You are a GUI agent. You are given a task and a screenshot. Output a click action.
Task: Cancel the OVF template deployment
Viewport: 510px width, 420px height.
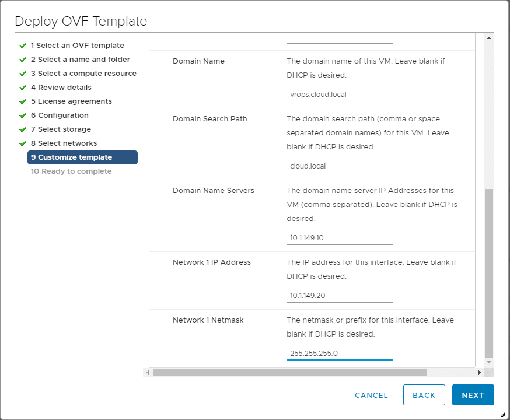(x=371, y=395)
